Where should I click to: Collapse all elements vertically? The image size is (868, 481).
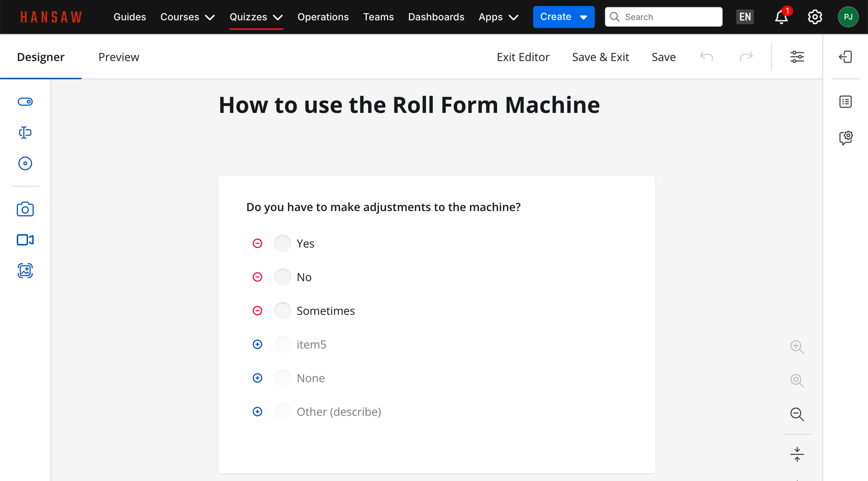coord(797,454)
